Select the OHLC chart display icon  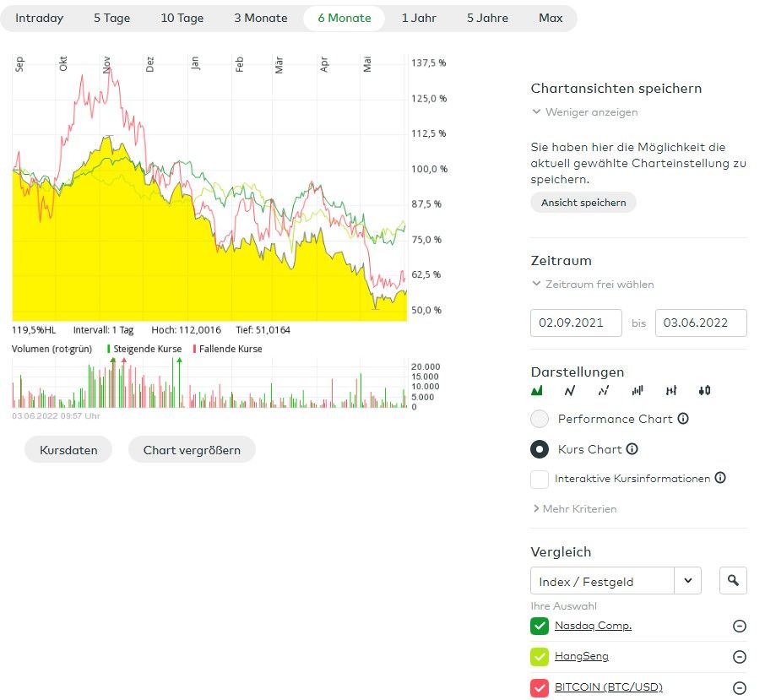(671, 390)
